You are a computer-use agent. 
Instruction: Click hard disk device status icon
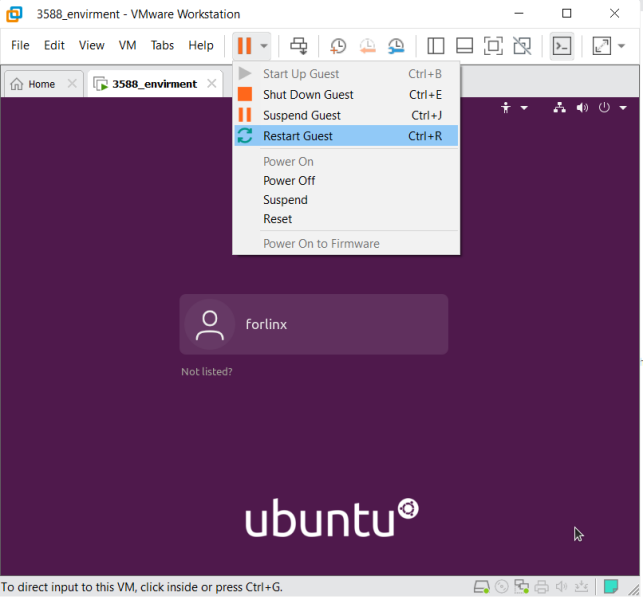(x=481, y=587)
